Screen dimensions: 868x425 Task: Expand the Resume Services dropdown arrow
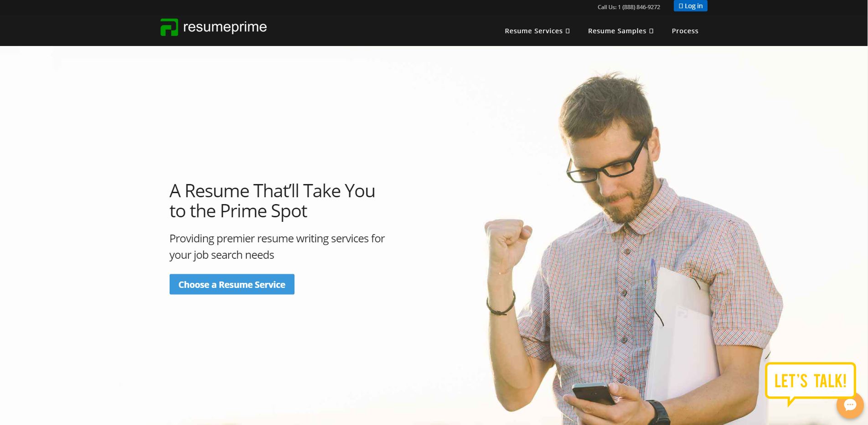click(568, 31)
